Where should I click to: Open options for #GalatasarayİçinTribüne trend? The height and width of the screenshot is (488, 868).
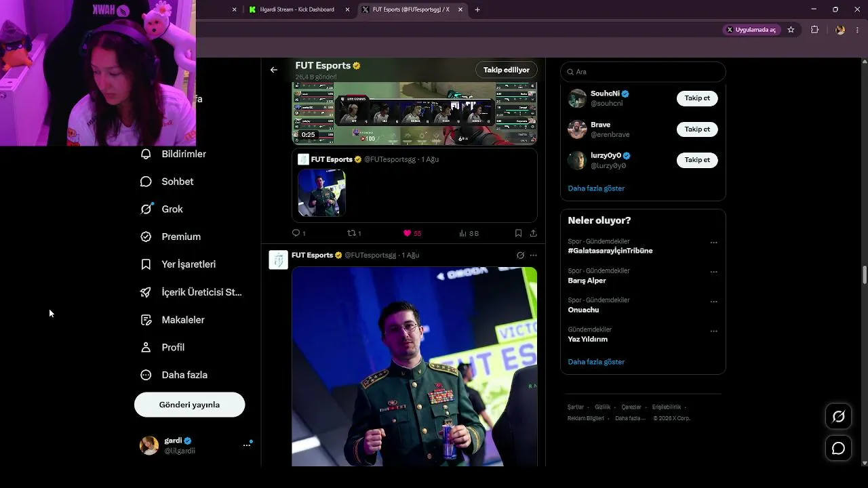click(x=713, y=242)
